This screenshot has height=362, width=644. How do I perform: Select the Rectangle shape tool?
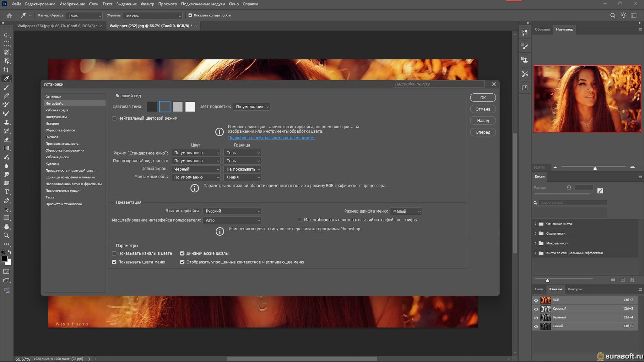tap(6, 218)
